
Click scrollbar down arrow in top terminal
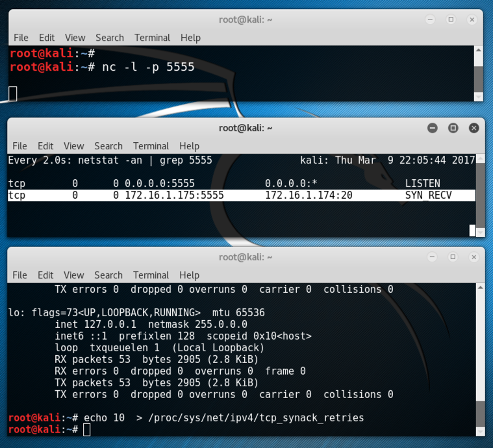tap(479, 97)
